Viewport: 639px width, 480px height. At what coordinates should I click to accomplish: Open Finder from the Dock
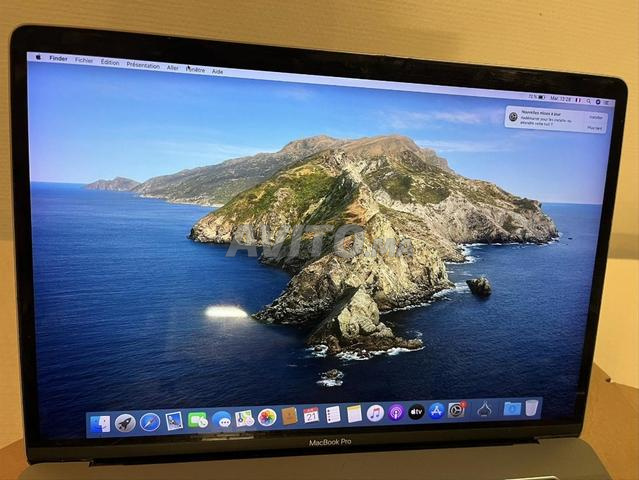click(x=100, y=424)
